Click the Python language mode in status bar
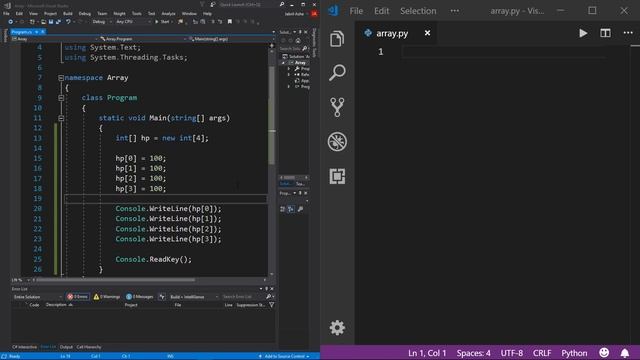The width and height of the screenshot is (640, 360). (574, 353)
